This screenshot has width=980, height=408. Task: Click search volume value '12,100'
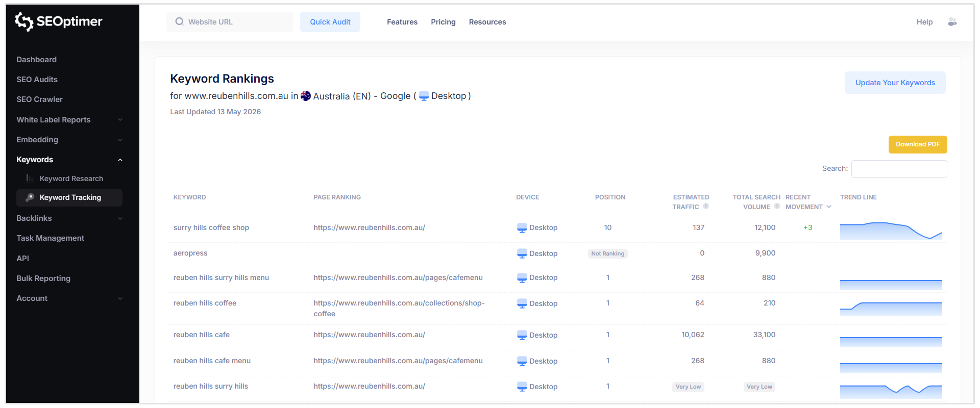[x=765, y=228]
